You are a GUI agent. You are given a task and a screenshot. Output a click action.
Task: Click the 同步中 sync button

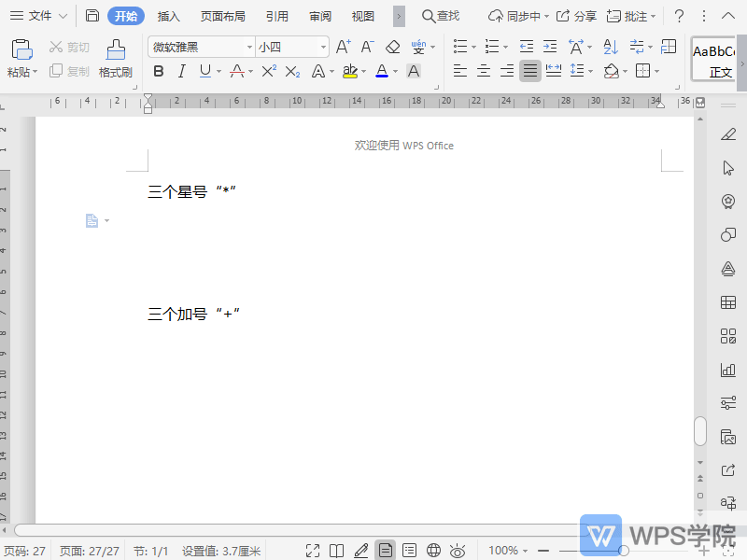(x=518, y=16)
